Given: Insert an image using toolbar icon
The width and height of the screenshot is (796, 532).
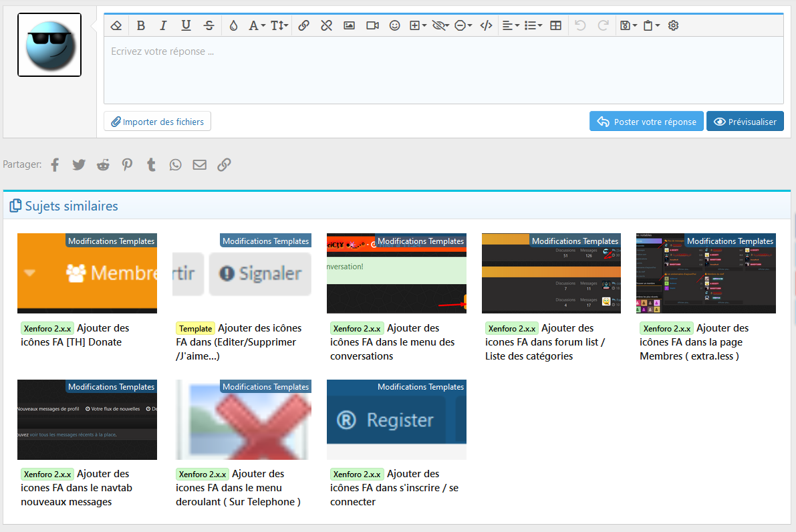Looking at the screenshot, I should pyautogui.click(x=349, y=25).
